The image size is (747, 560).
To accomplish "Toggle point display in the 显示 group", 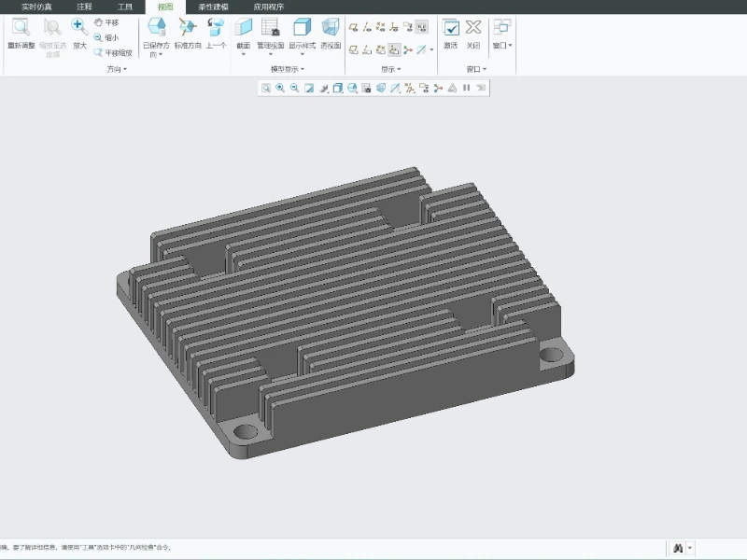I will pyautogui.click(x=381, y=27).
